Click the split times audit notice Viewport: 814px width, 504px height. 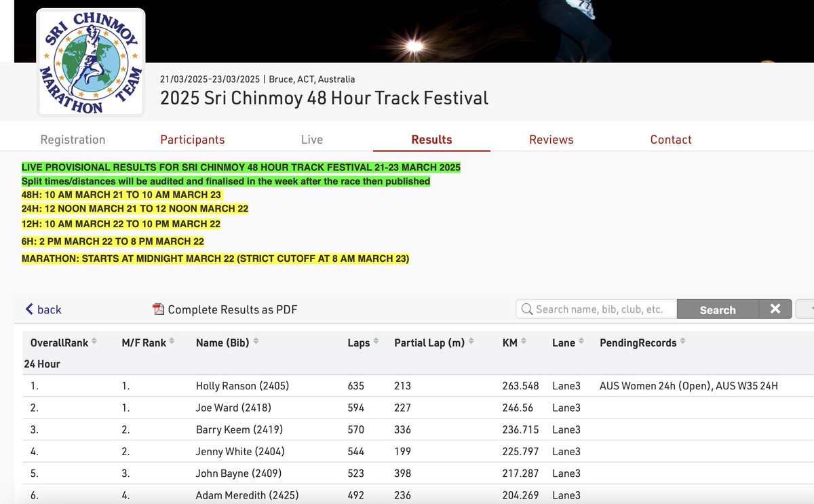pos(226,181)
